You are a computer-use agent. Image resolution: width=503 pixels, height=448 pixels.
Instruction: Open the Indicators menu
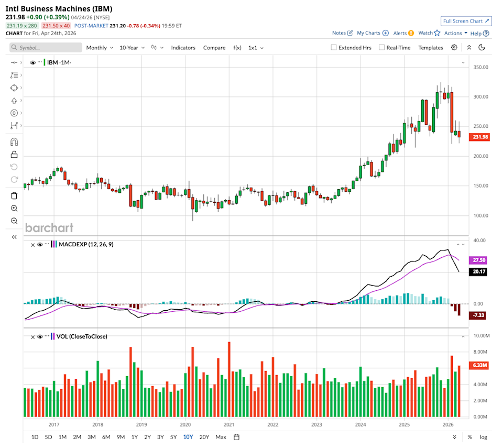point(183,48)
